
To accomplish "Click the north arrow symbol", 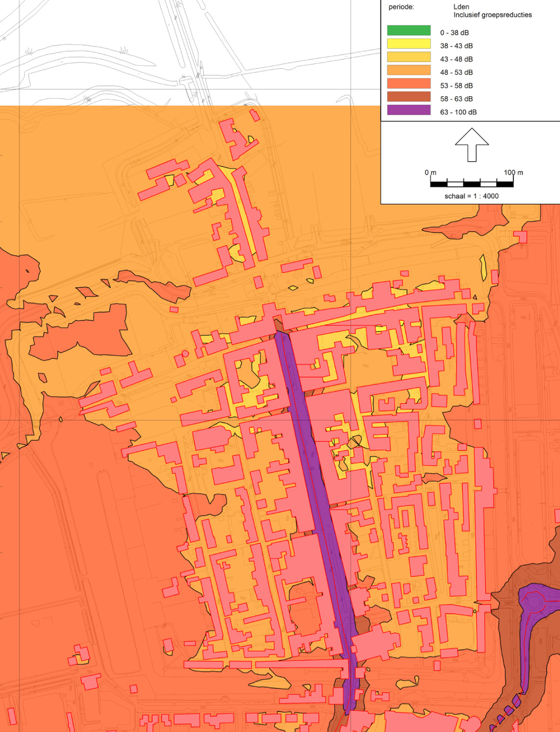I will (471, 145).
